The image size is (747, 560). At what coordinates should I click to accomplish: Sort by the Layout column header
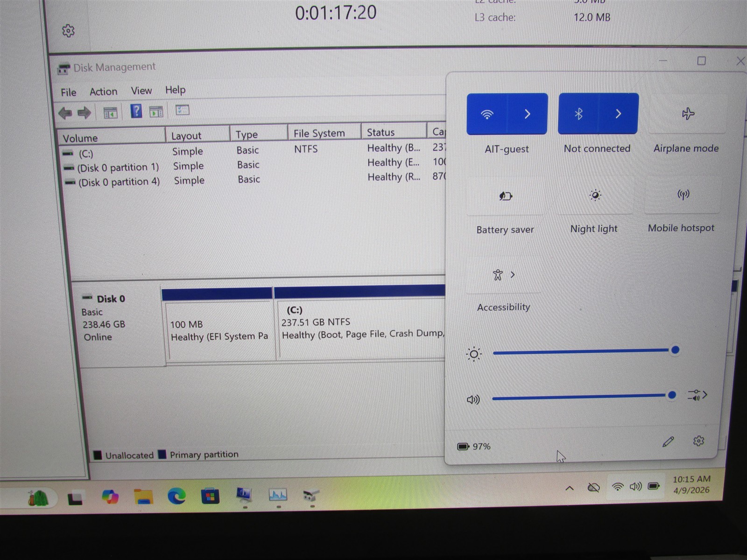point(197,135)
